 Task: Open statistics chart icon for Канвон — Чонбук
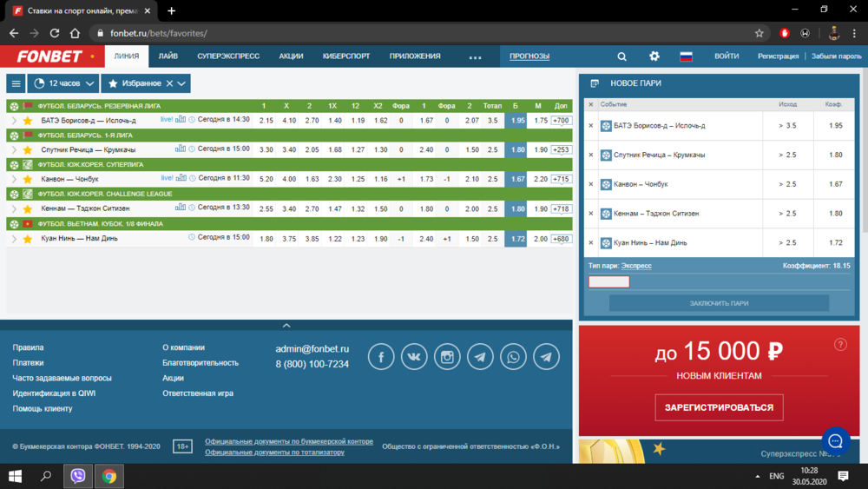click(x=181, y=178)
